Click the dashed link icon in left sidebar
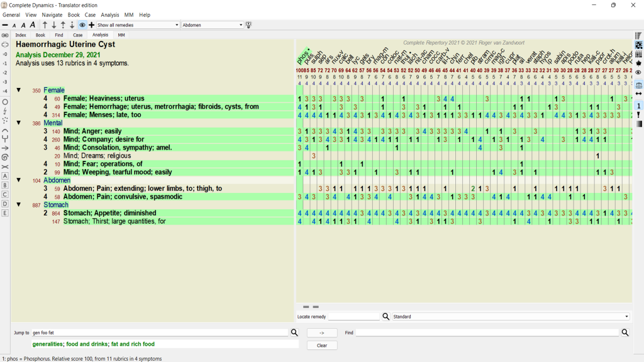Image resolution: width=644 pixels, height=362 pixels. pyautogui.click(x=5, y=45)
